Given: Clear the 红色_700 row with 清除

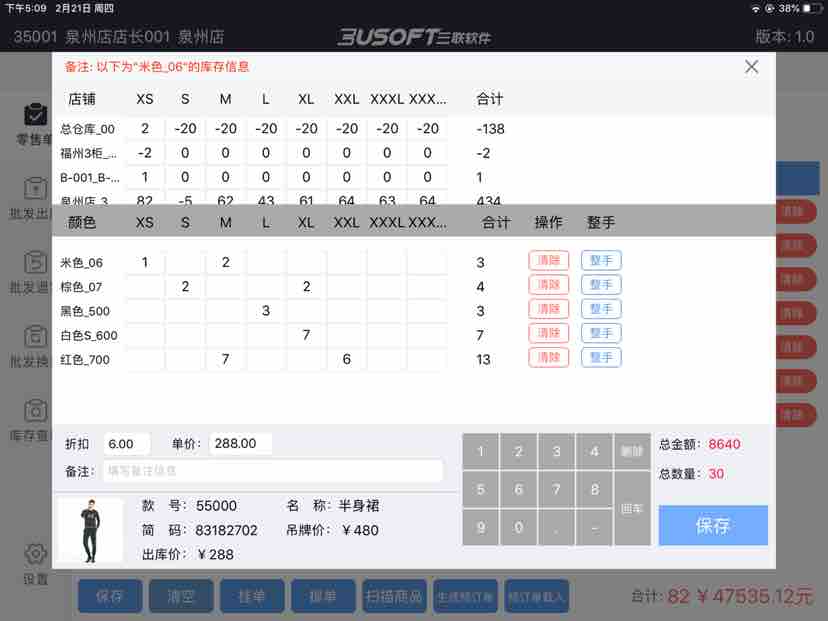Looking at the screenshot, I should pyautogui.click(x=548, y=358).
